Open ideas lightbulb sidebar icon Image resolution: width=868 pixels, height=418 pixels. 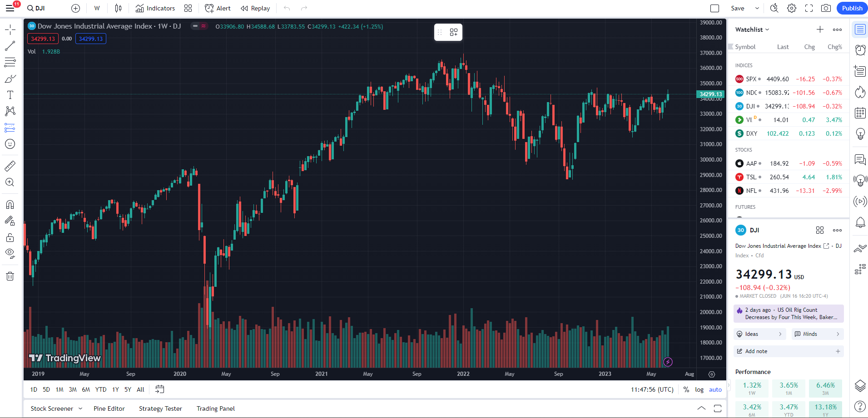(x=860, y=134)
